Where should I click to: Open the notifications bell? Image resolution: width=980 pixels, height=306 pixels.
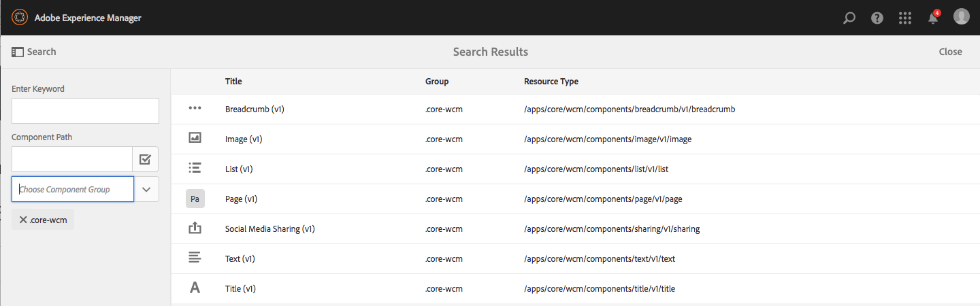coord(933,18)
